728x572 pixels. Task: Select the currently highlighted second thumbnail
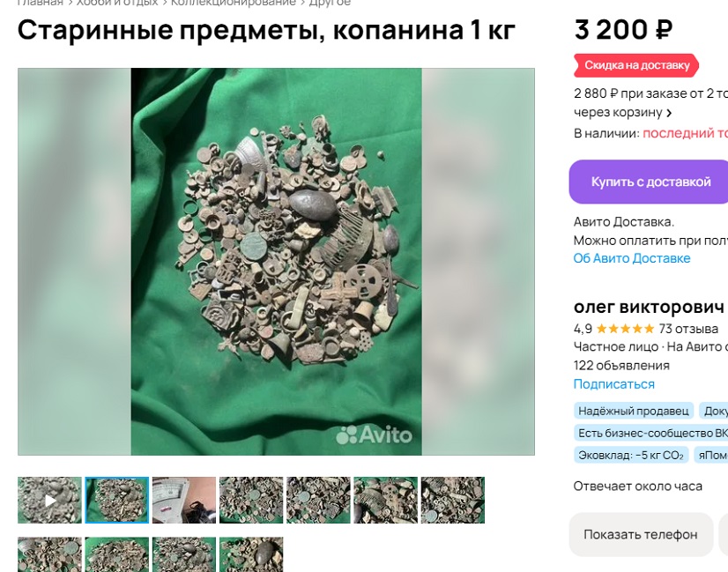pos(117,500)
